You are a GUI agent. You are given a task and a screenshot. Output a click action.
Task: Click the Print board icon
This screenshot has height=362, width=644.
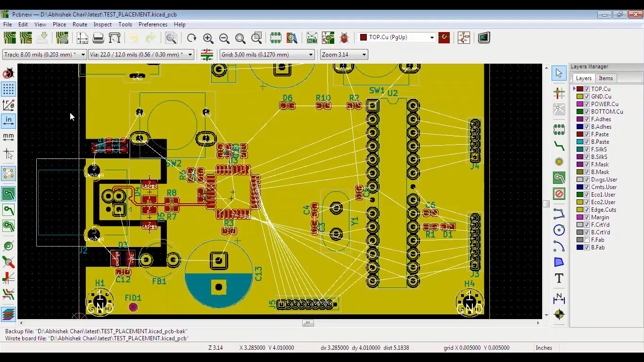(x=98, y=38)
